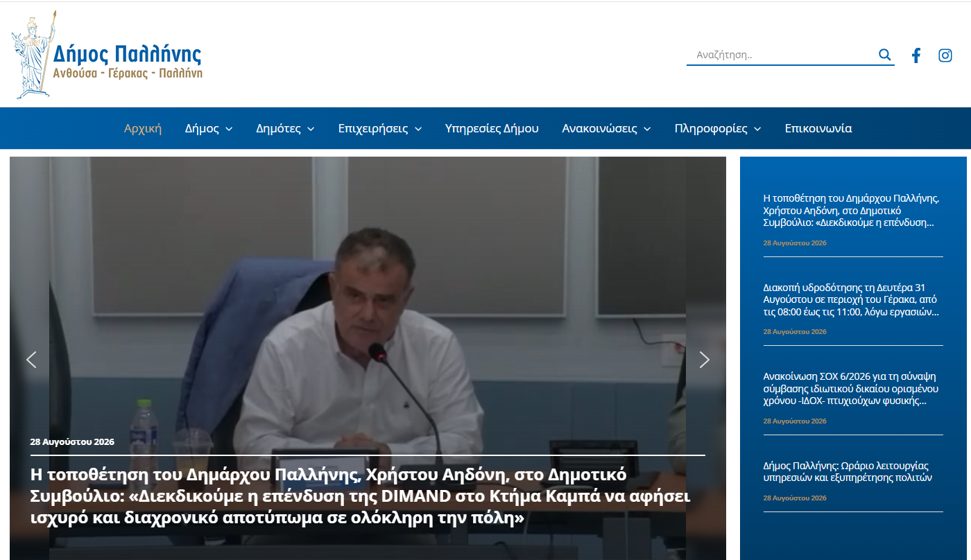
Task: Open the Facebook page icon
Action: [916, 55]
